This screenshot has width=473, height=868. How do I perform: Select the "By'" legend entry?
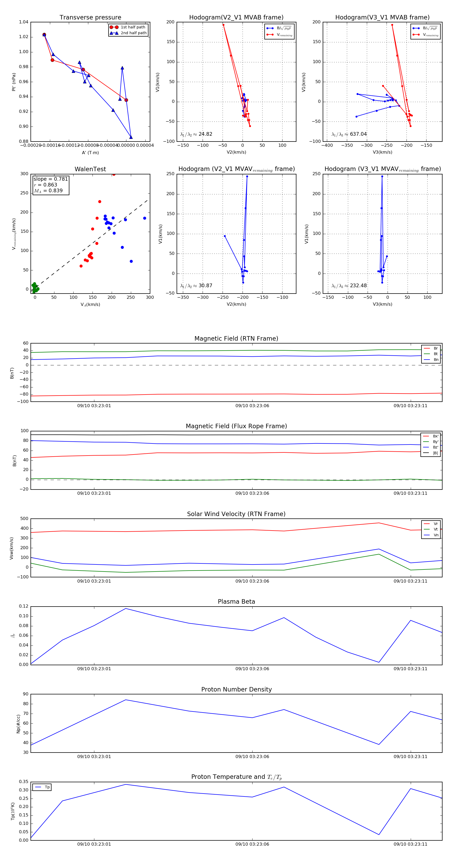(x=431, y=442)
